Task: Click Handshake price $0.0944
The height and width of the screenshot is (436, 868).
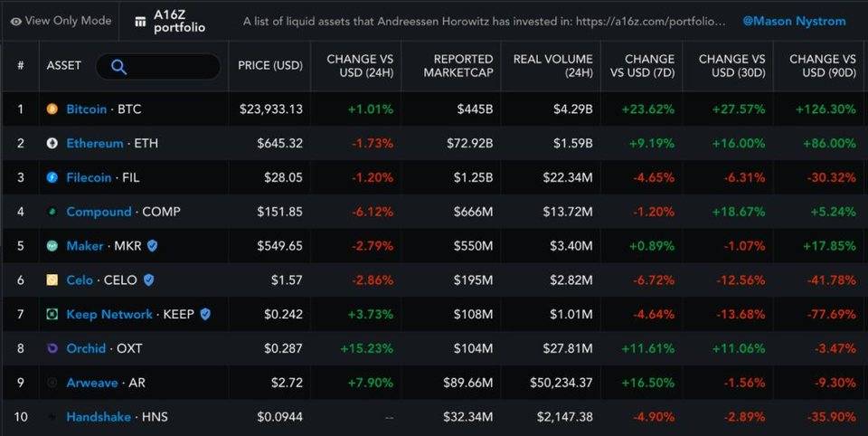Action: pos(280,417)
